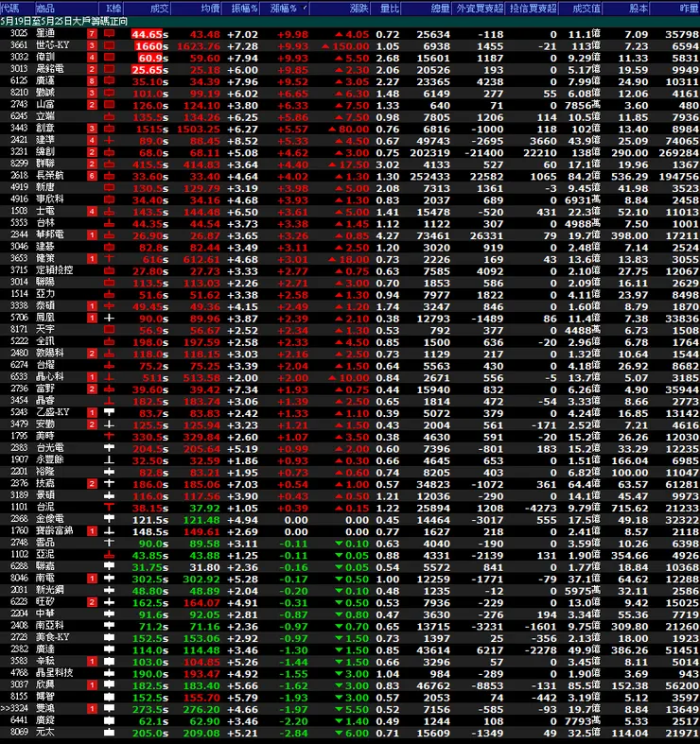Select stock code 2723 美食-KY row
This screenshot has width=700, height=744.
[x=350, y=638]
